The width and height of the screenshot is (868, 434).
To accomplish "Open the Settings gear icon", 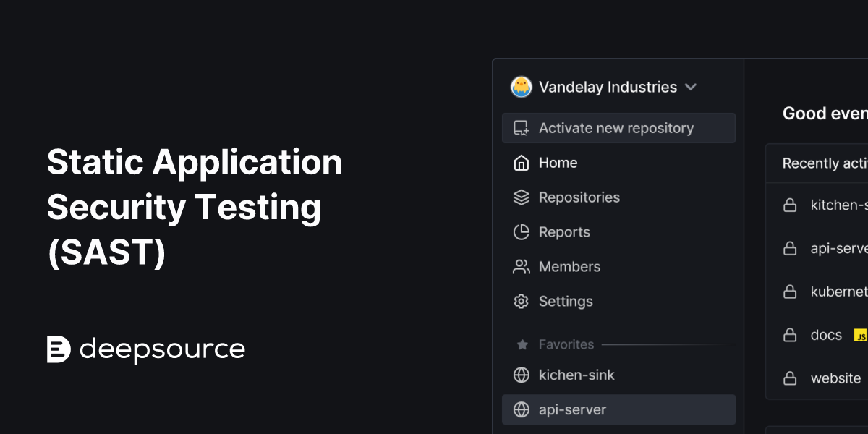I will pos(521,302).
